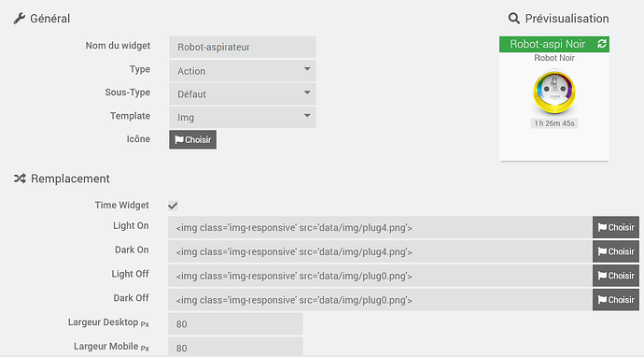Image resolution: width=644 pixels, height=357 pixels.
Task: Click the Choisir button for Dark On
Action: pyautogui.click(x=616, y=251)
